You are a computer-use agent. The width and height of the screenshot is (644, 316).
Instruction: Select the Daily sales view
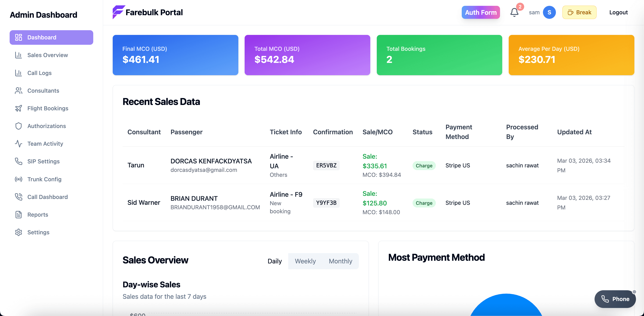coord(275,261)
